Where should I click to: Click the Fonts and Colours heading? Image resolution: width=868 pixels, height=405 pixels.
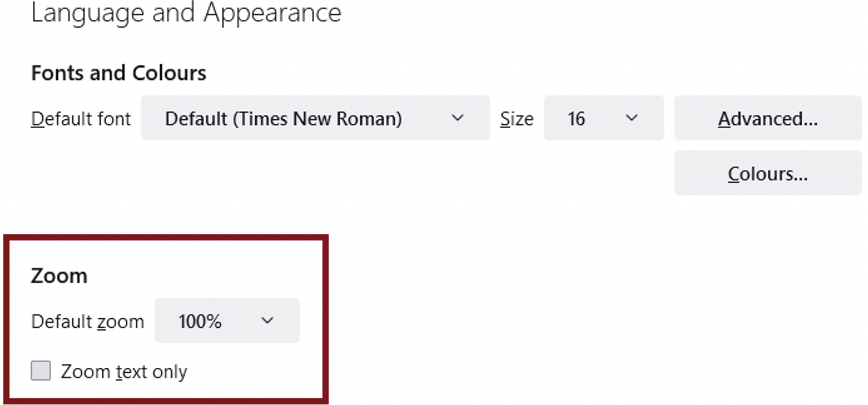coord(119,72)
